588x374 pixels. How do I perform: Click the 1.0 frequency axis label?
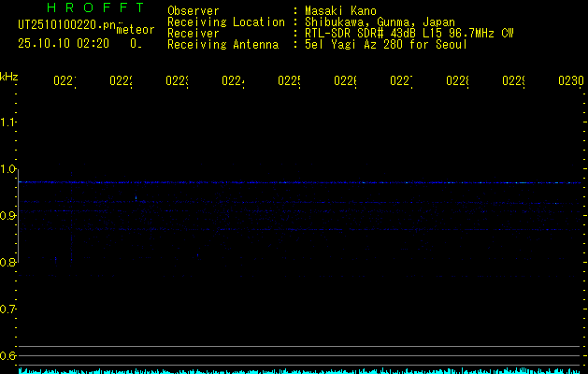pyautogui.click(x=8, y=169)
